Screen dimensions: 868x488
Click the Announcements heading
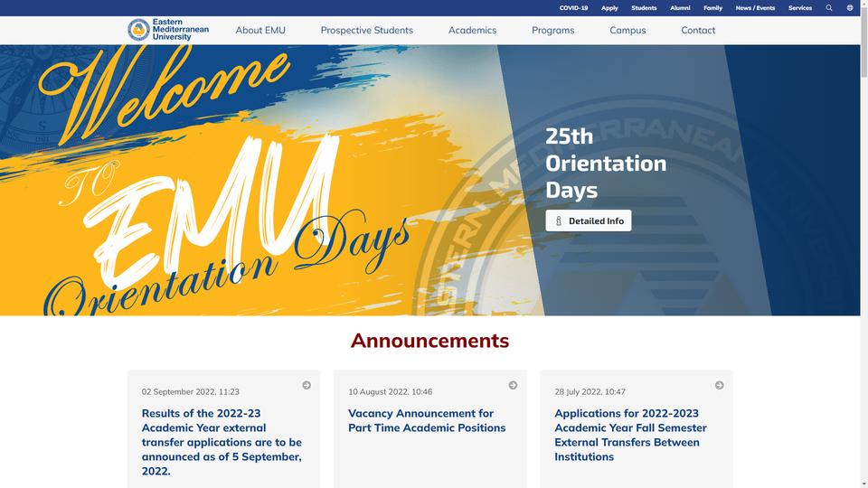429,341
